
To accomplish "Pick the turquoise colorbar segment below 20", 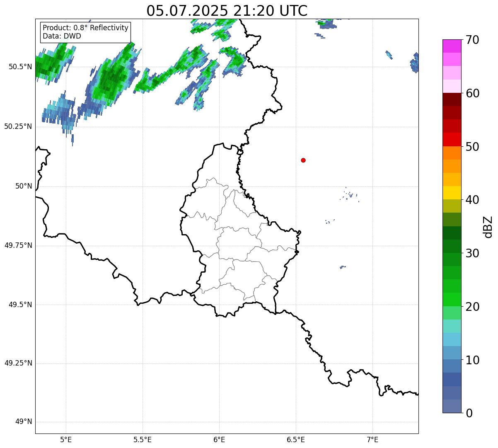I will (452, 326).
